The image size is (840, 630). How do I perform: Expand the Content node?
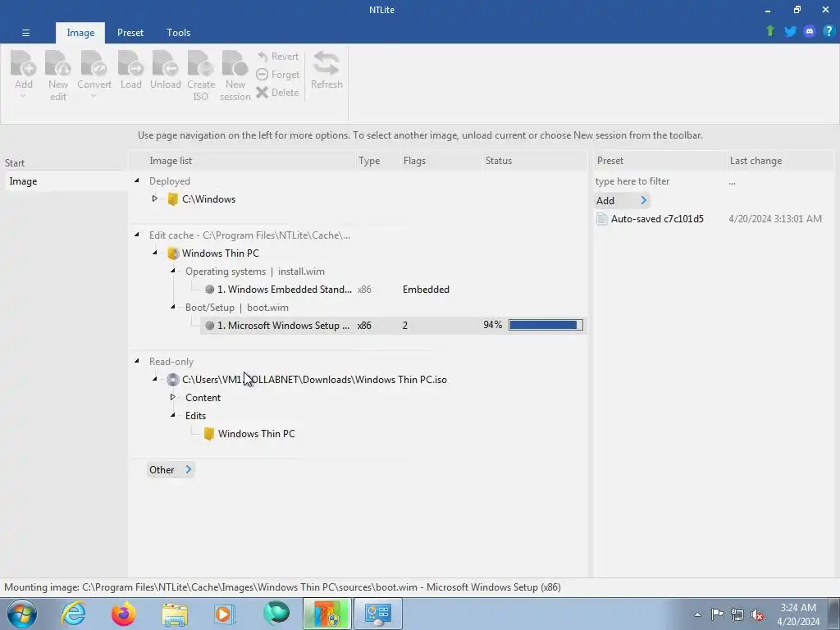[x=172, y=397]
